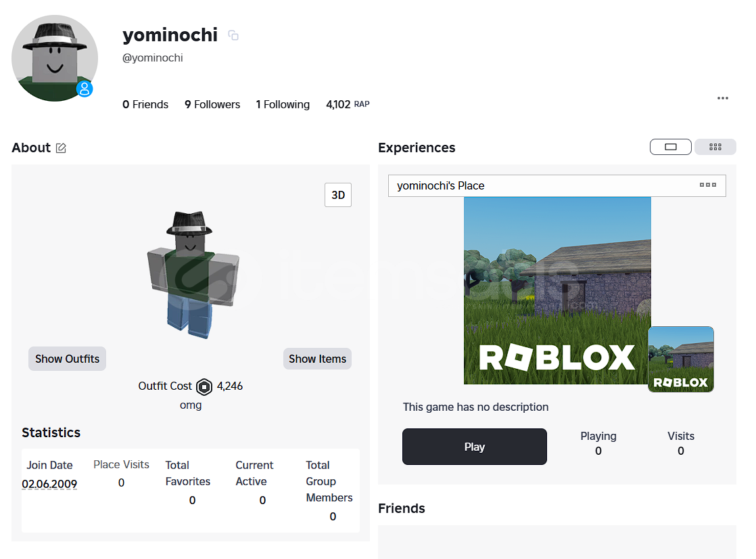Open the profile three-dots options menu

coord(723,98)
